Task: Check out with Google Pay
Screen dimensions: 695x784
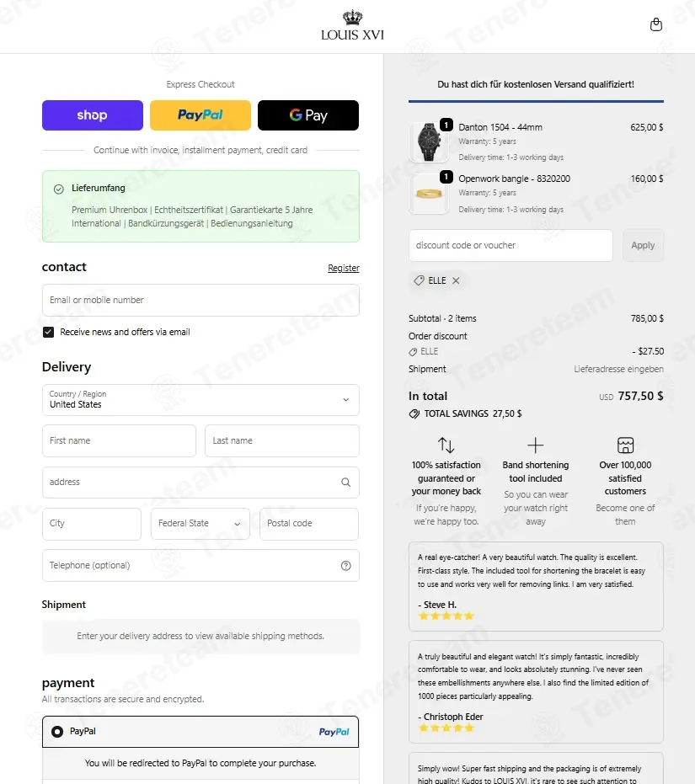Action: click(x=308, y=115)
